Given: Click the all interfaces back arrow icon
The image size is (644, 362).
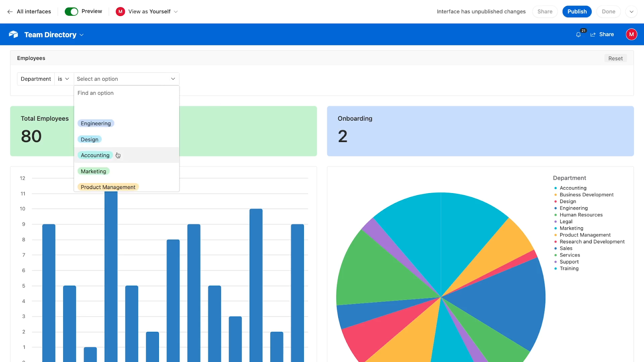Looking at the screenshot, I should [10, 12].
